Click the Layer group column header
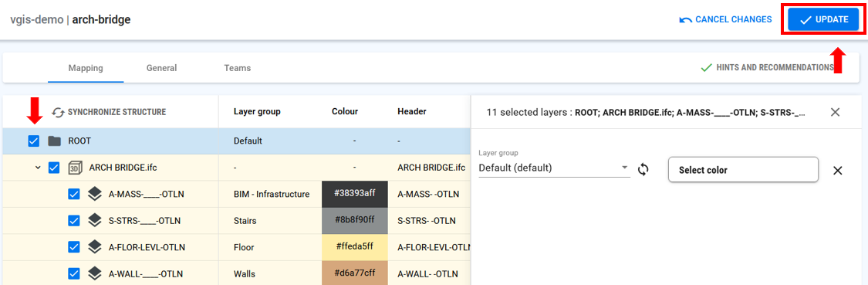This screenshot has height=285, width=868. 257,111
